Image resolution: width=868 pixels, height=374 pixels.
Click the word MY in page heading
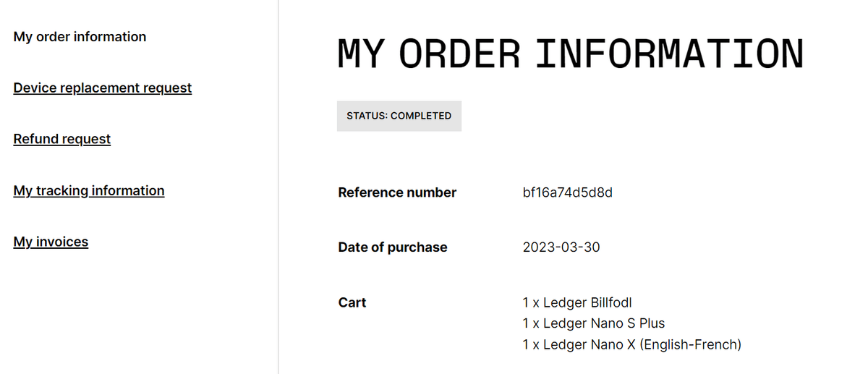coord(359,54)
